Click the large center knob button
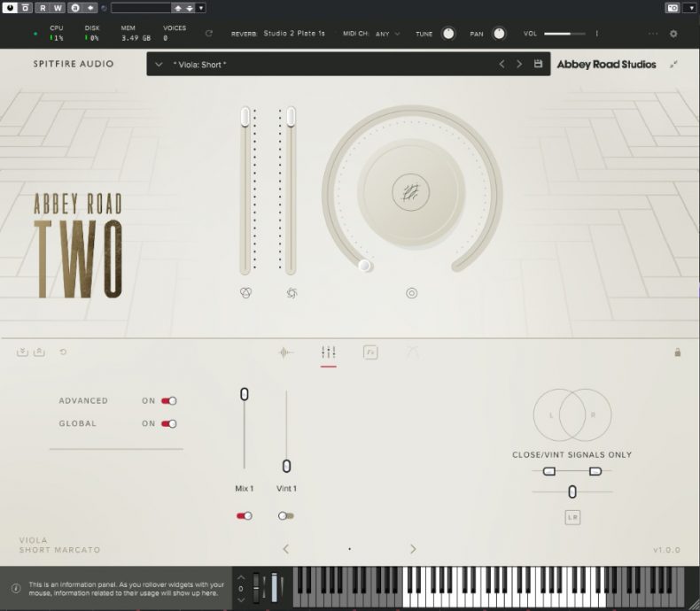The width and height of the screenshot is (700, 611). [x=411, y=192]
